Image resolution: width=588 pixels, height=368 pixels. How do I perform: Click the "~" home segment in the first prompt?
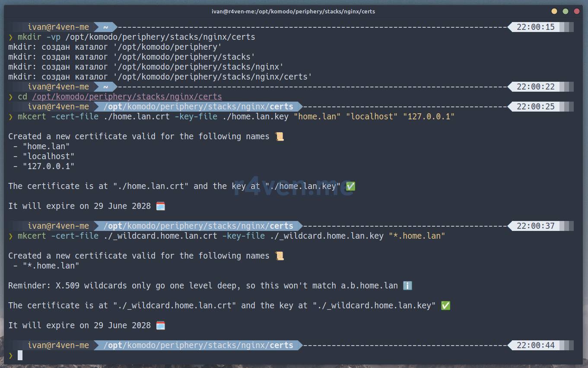pos(105,27)
